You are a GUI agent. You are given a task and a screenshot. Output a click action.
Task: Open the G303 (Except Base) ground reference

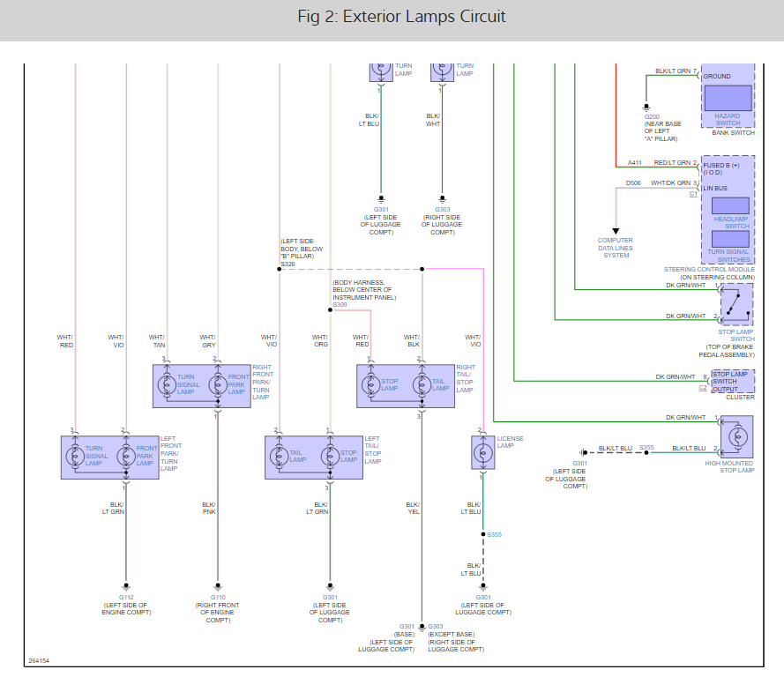coord(436,627)
